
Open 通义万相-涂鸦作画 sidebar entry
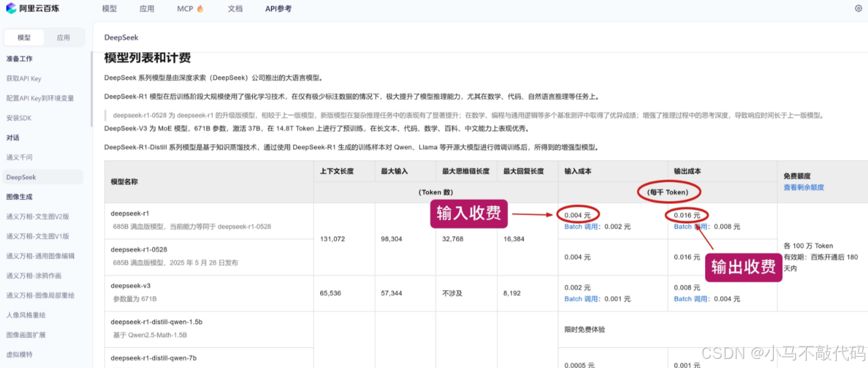click(33, 275)
